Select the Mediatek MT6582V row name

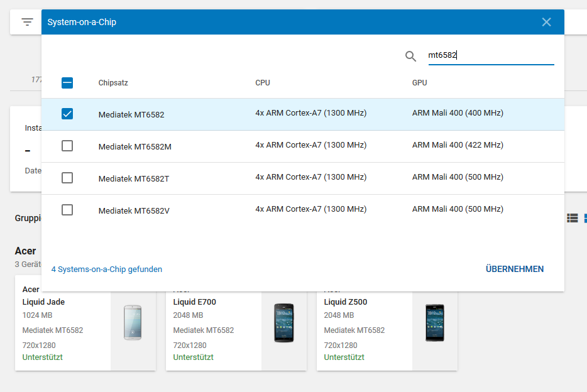coord(134,211)
